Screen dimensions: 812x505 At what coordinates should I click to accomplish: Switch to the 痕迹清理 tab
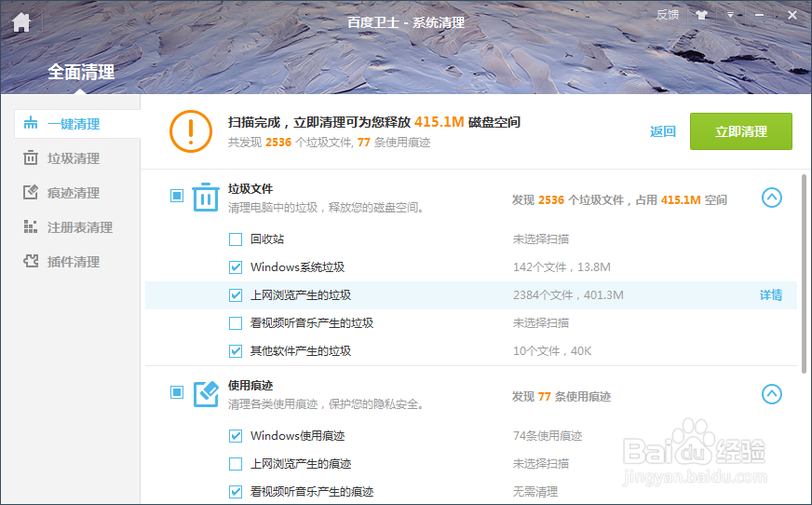coord(73,193)
